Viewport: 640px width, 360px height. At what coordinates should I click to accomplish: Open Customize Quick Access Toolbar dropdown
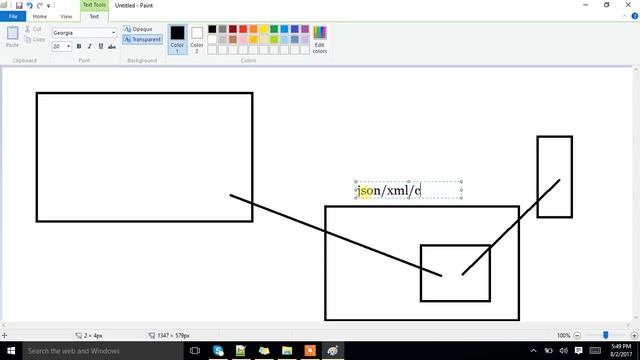coord(48,6)
